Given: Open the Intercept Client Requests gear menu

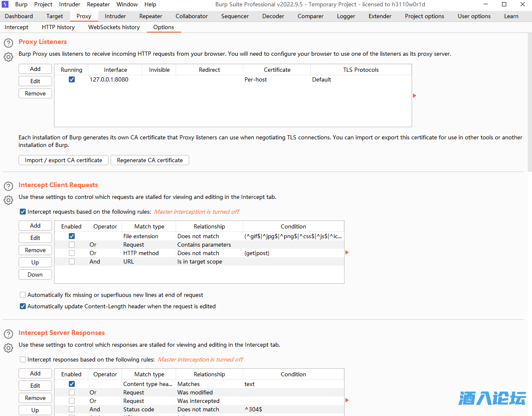Looking at the screenshot, I should [x=8, y=200].
